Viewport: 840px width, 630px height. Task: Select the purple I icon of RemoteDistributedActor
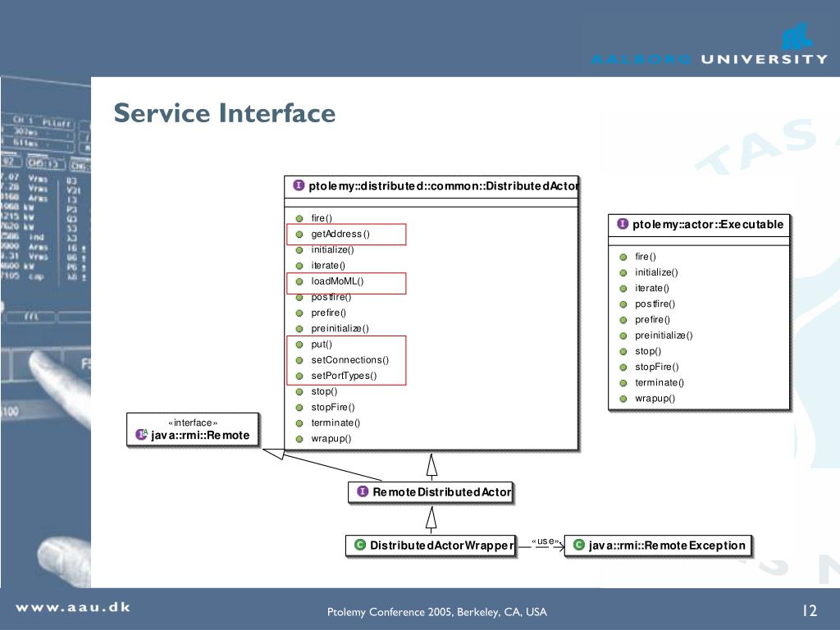coord(363,491)
